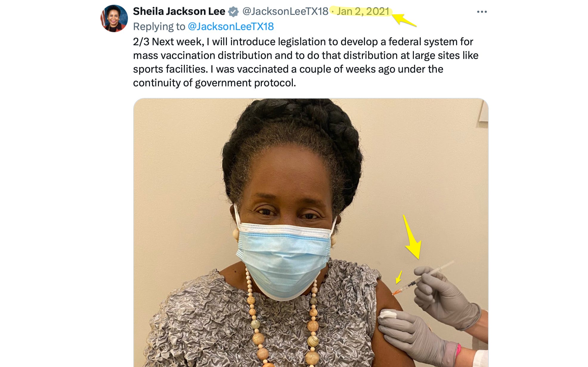The width and height of the screenshot is (588, 367).
Task: Open the attached vaccination photo
Action: pyautogui.click(x=311, y=232)
